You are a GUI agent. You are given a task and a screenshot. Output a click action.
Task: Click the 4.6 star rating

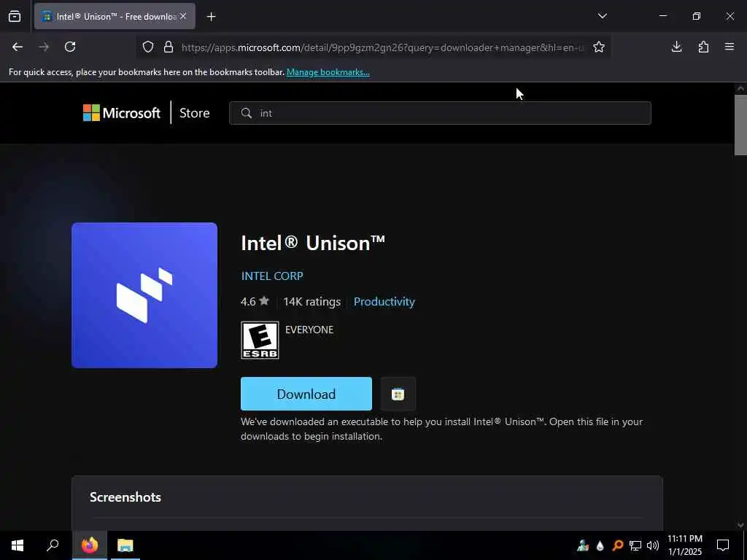coord(255,302)
